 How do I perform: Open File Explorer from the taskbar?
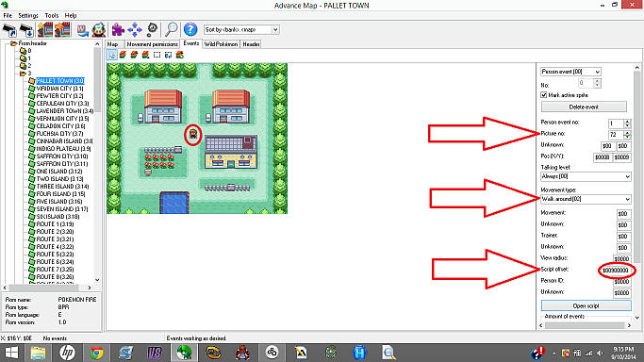[38, 353]
